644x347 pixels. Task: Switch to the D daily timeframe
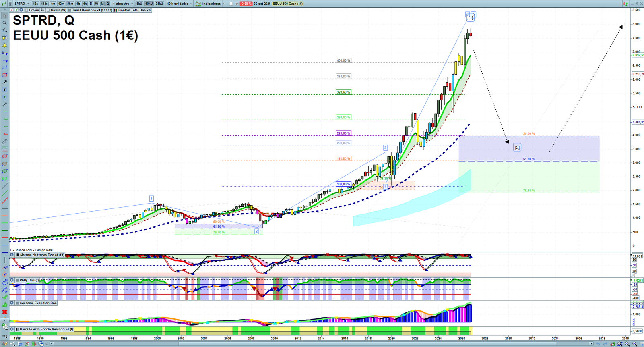coord(91,4)
